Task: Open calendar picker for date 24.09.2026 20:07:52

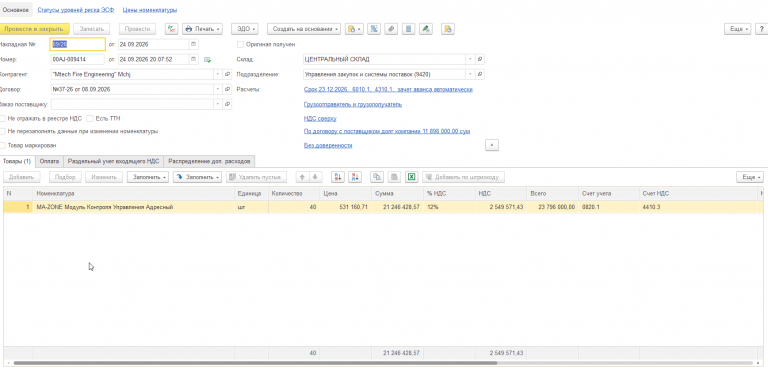Action: 194,59
